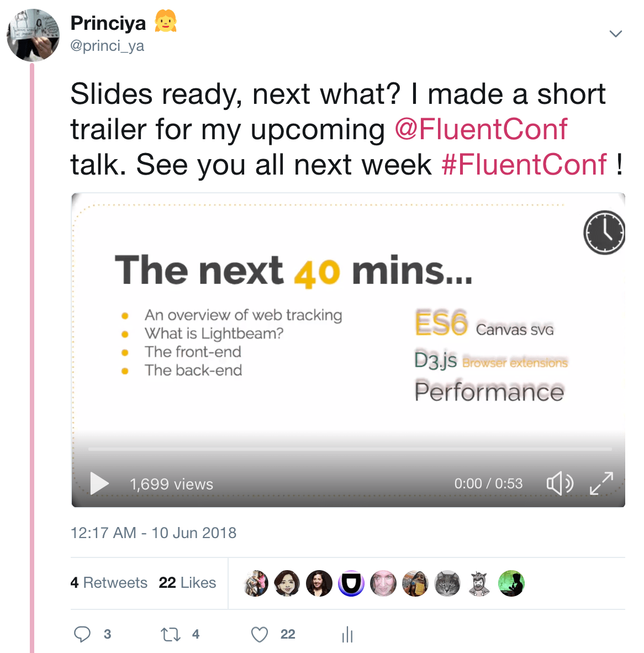Expand the video to fullscreen

coord(601,483)
